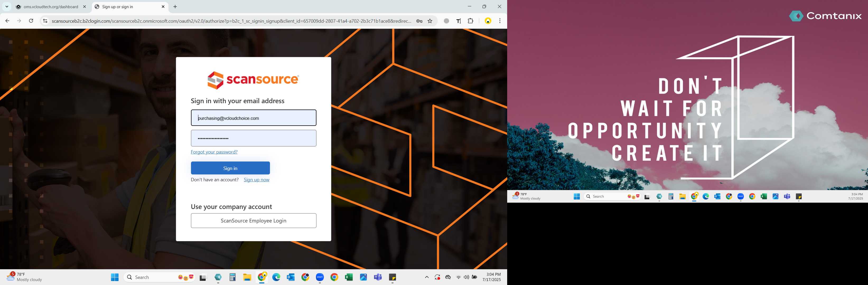868x285 pixels.
Task: Open Microsoft Edge from the main taskbar
Action: pyautogui.click(x=276, y=277)
